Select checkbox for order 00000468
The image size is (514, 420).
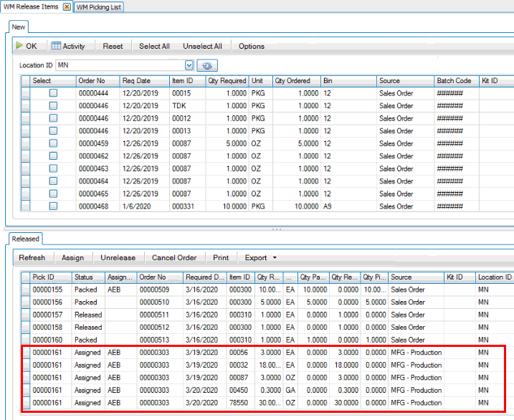(53, 206)
